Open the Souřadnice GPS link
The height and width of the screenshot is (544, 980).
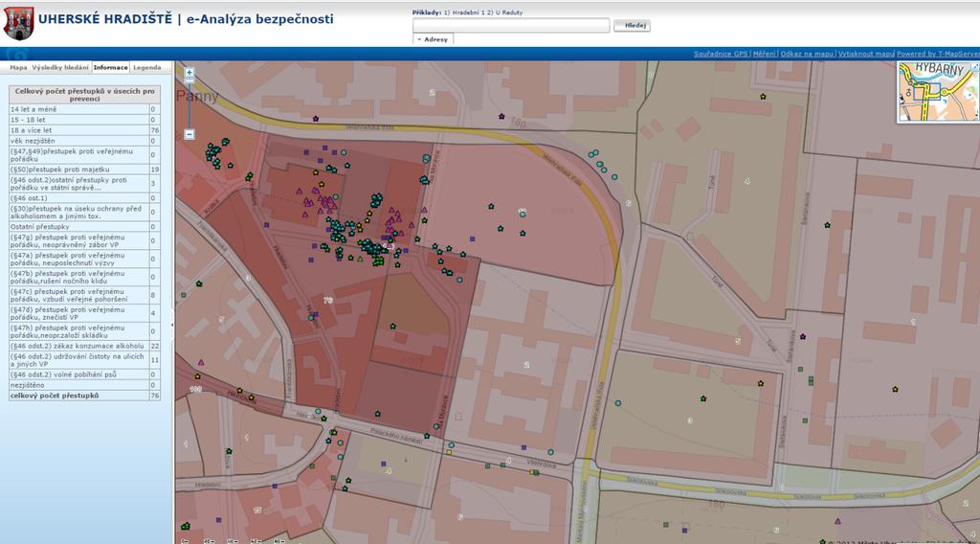pyautogui.click(x=721, y=54)
